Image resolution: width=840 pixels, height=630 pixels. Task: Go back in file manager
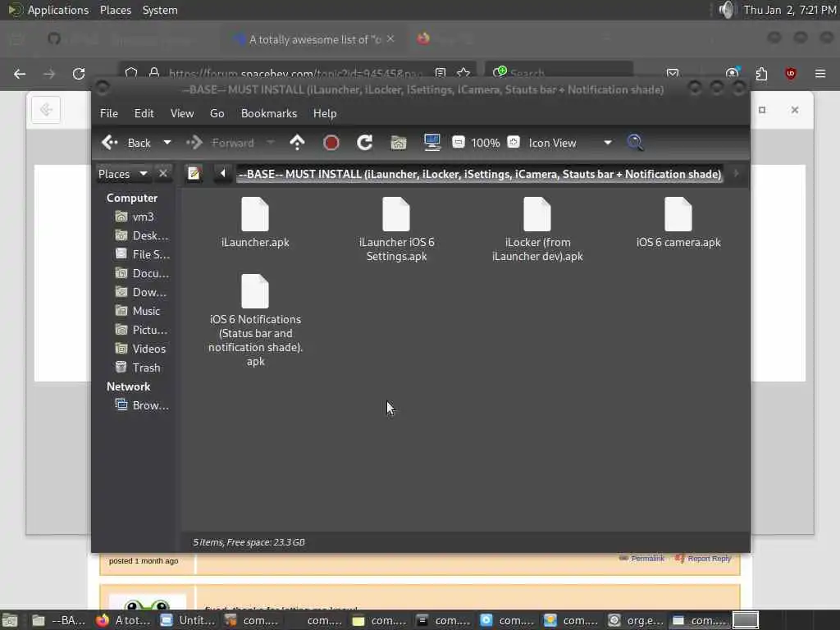[x=126, y=143]
